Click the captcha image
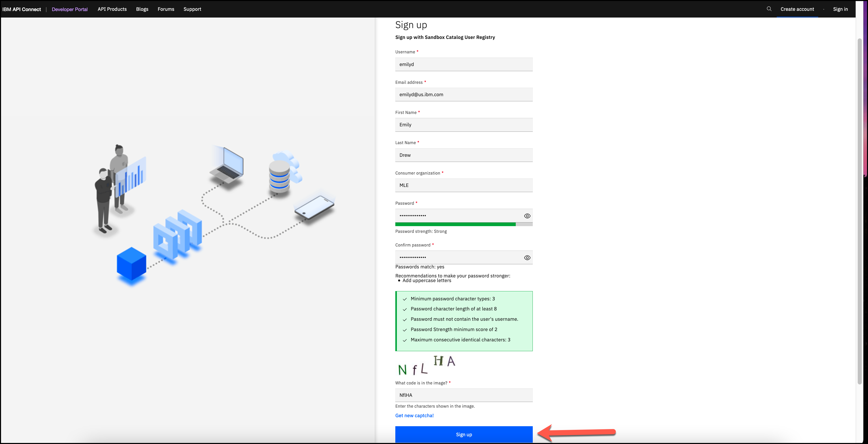Viewport: 868px width, 444px height. (x=427, y=366)
